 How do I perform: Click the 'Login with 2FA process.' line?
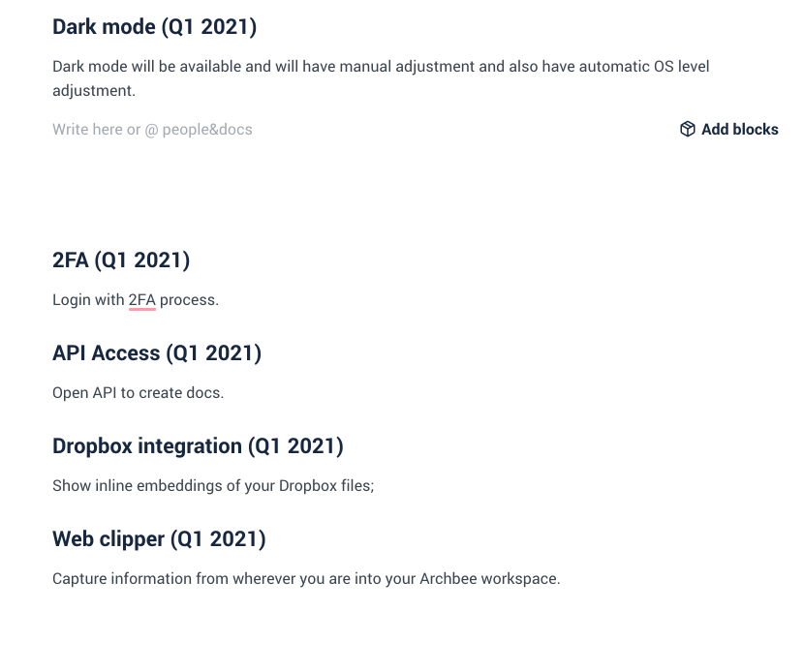[136, 300]
